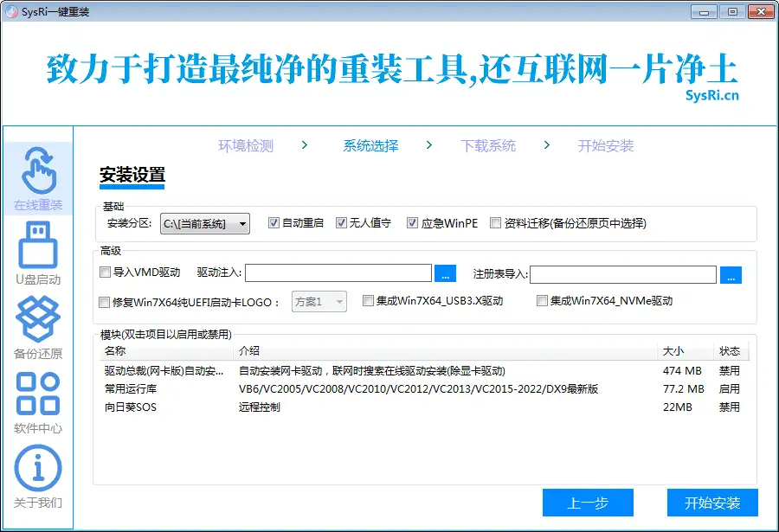Click the blue 开始安装 start install button
Viewport: 779px width, 532px height.
pos(712,503)
